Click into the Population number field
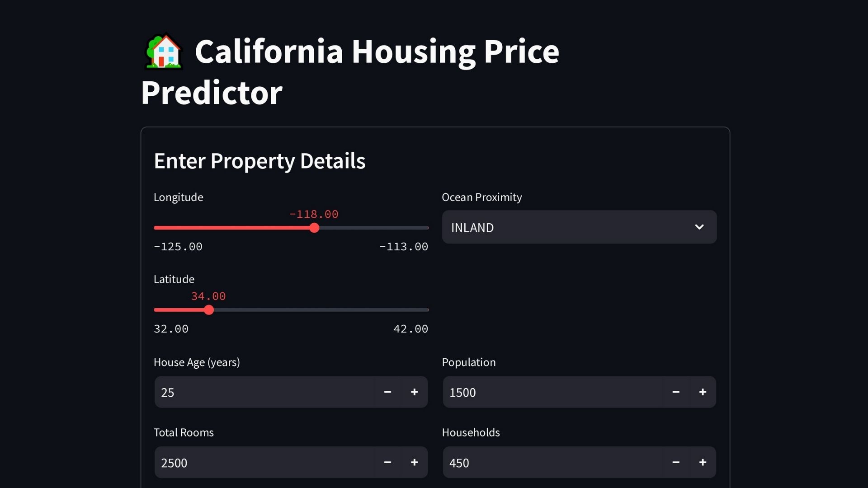This screenshot has height=488, width=868. click(552, 392)
